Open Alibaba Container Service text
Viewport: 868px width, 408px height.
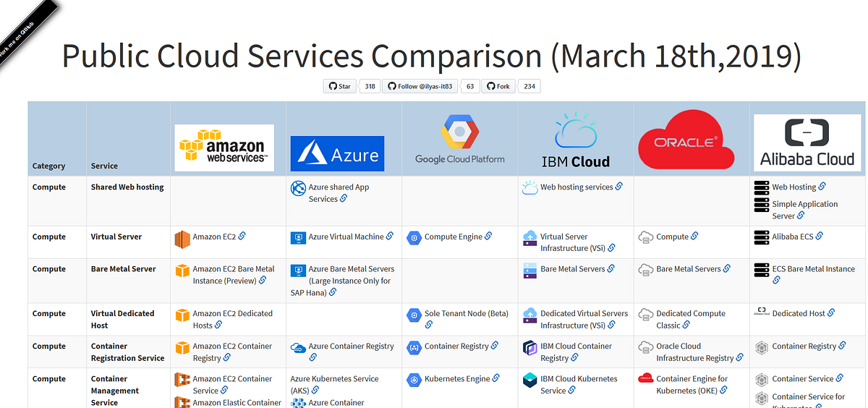[803, 378]
